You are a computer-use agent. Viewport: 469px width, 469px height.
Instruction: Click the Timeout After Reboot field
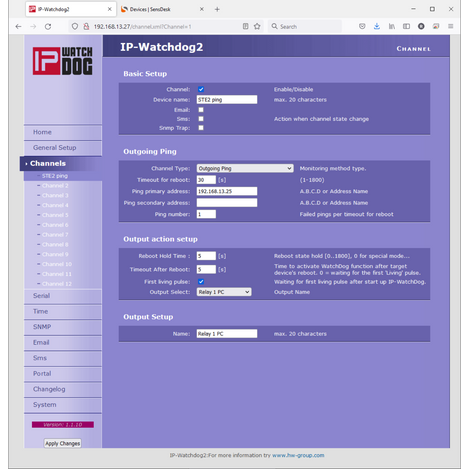tap(206, 269)
